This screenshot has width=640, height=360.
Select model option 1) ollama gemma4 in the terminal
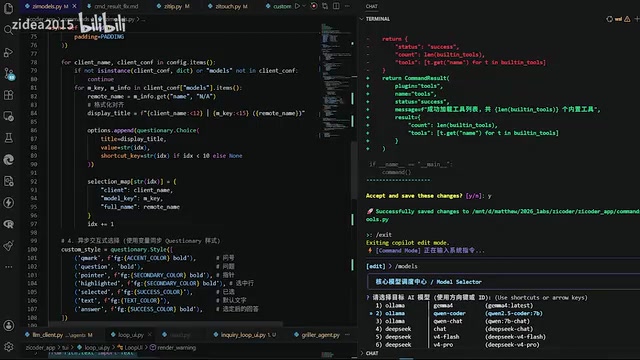click(454, 305)
